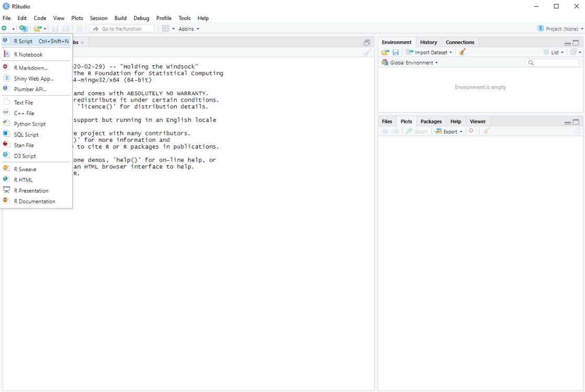Click the Go to file/function field

pos(122,29)
